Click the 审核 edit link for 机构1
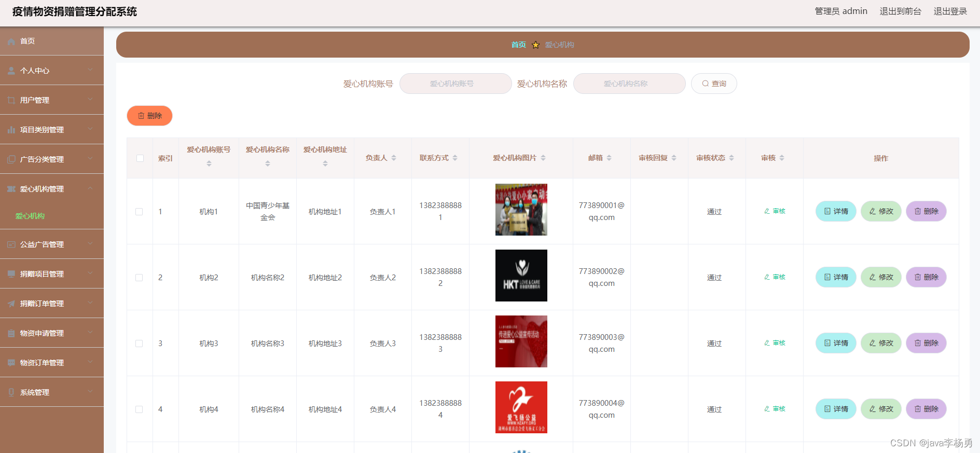 tap(775, 211)
